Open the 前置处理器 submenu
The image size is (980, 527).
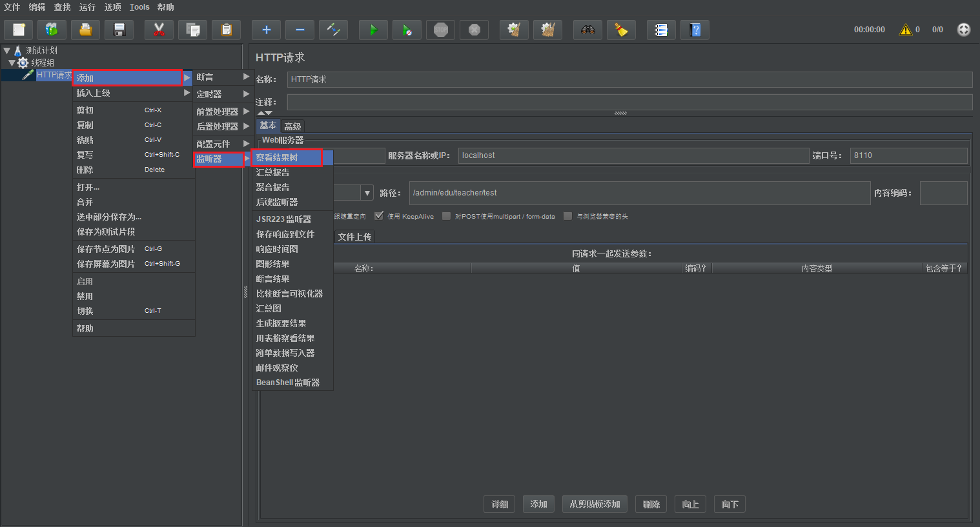[223, 112]
